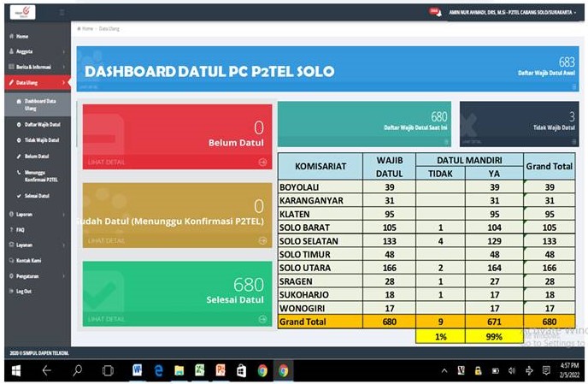
Task: Open PowerPoint from the taskbar
Action: tap(220, 371)
